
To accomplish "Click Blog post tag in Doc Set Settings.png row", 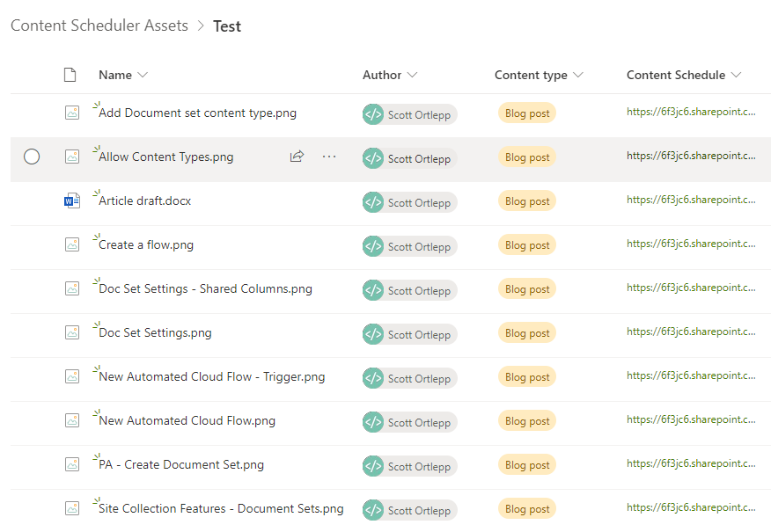I will 527,333.
